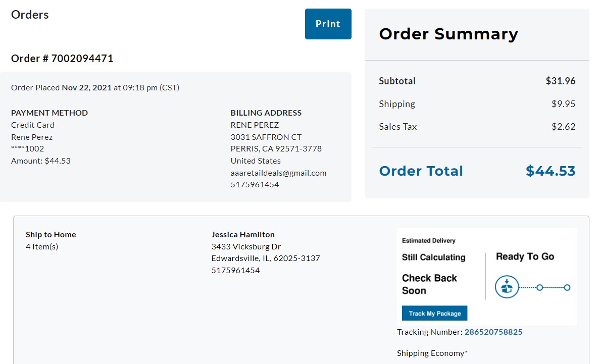Open tracking number 286520758825 link

click(x=493, y=332)
